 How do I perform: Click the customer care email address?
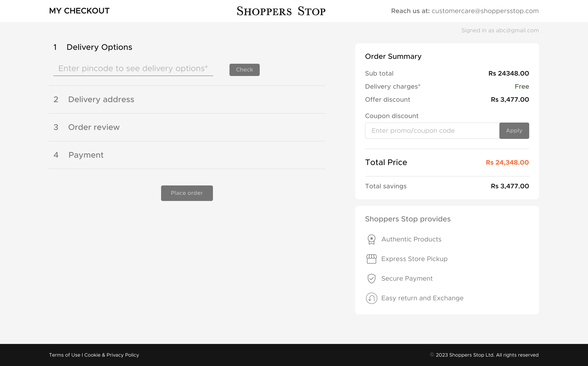pos(485,11)
